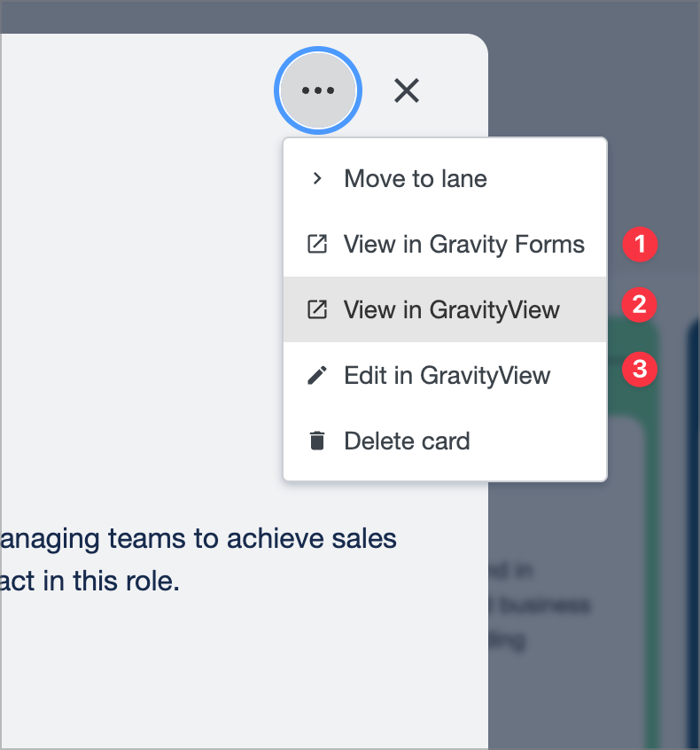Select the pencil edit icon in the menu
700x750 pixels.
click(316, 375)
